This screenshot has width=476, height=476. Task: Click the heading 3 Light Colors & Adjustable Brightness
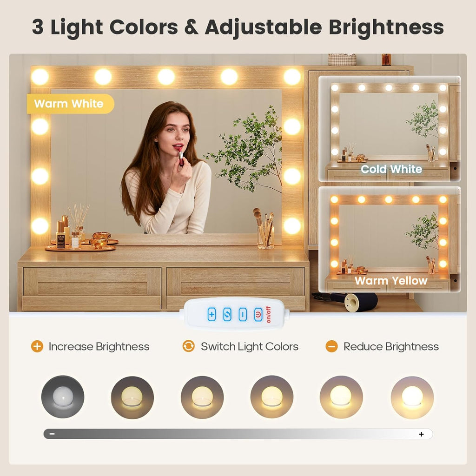click(238, 27)
